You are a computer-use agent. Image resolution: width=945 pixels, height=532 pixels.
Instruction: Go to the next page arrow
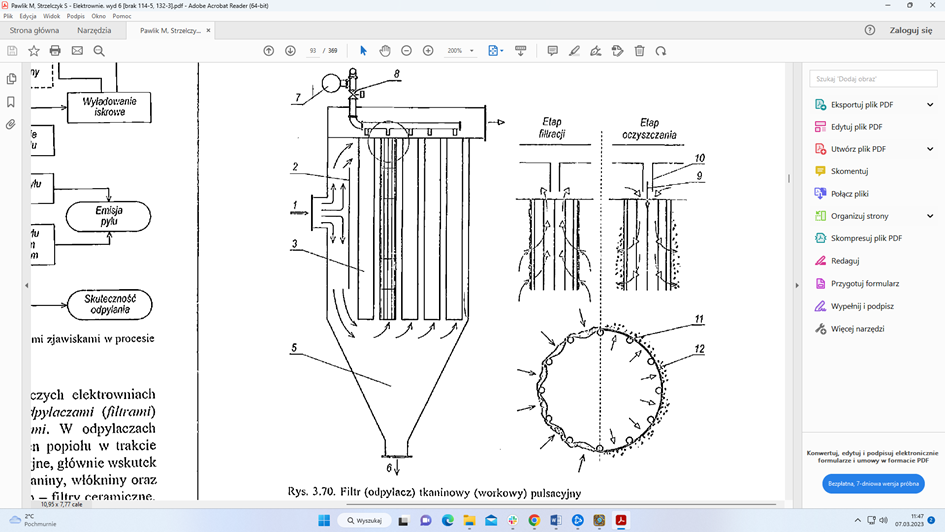pos(290,51)
